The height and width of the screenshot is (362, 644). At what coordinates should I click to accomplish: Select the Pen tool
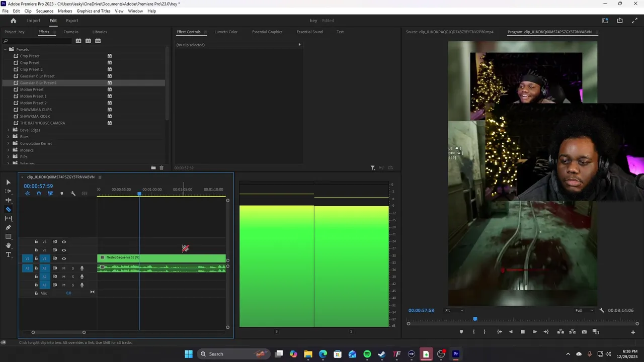pos(8,227)
